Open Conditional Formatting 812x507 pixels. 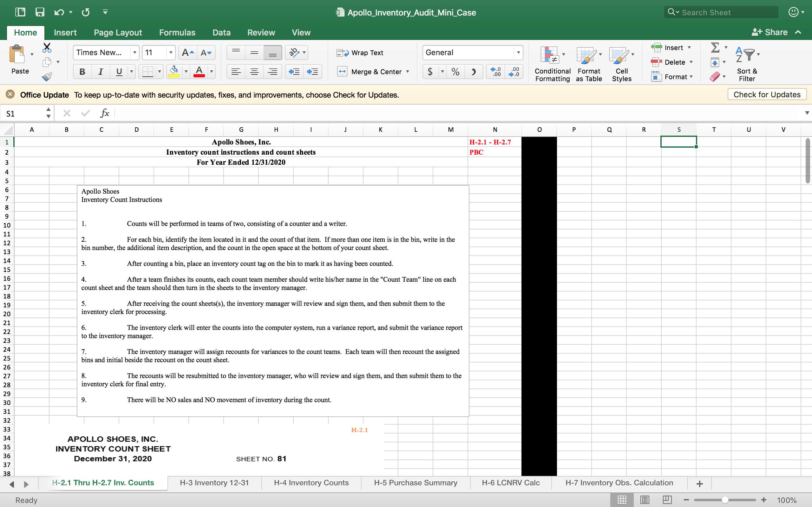click(x=552, y=64)
